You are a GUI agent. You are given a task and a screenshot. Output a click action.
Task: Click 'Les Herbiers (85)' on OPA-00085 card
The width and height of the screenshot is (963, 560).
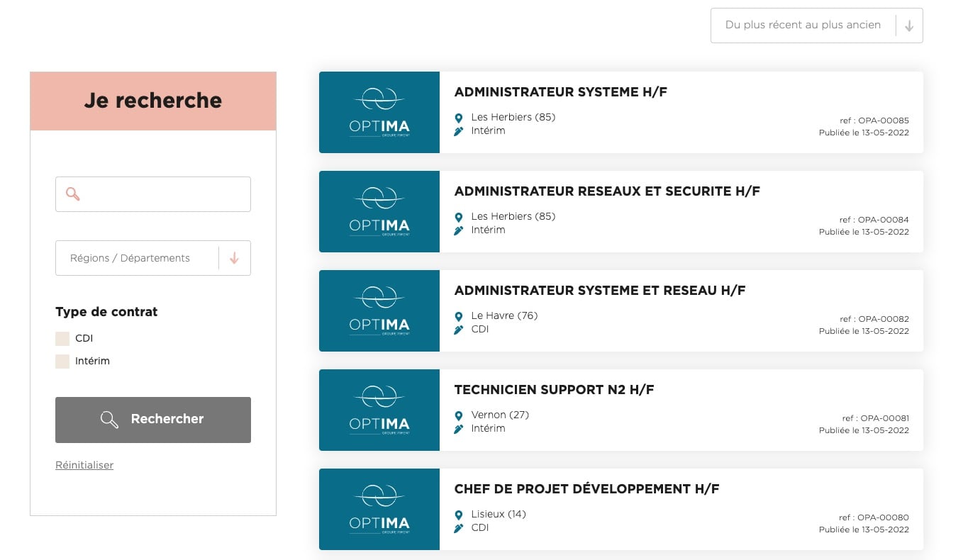[513, 117]
